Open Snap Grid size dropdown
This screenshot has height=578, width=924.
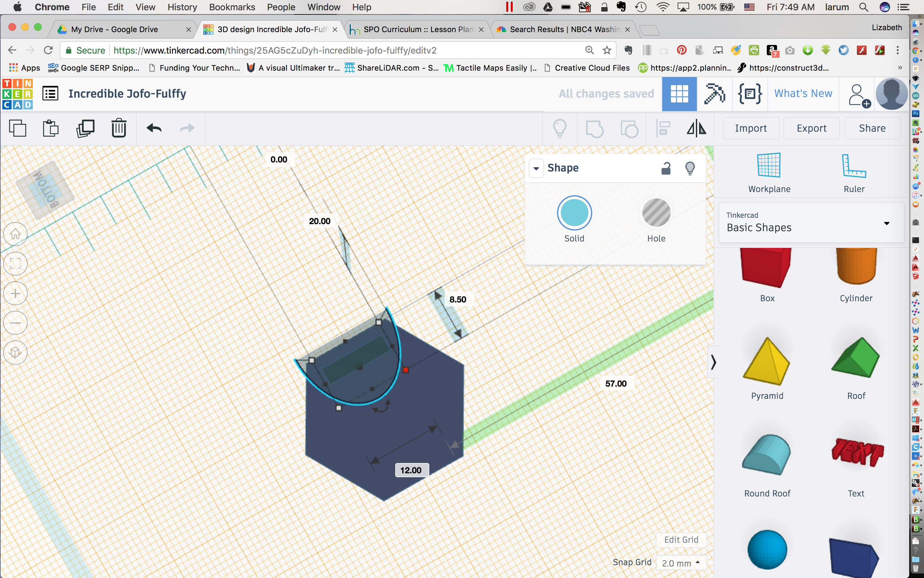pyautogui.click(x=681, y=563)
